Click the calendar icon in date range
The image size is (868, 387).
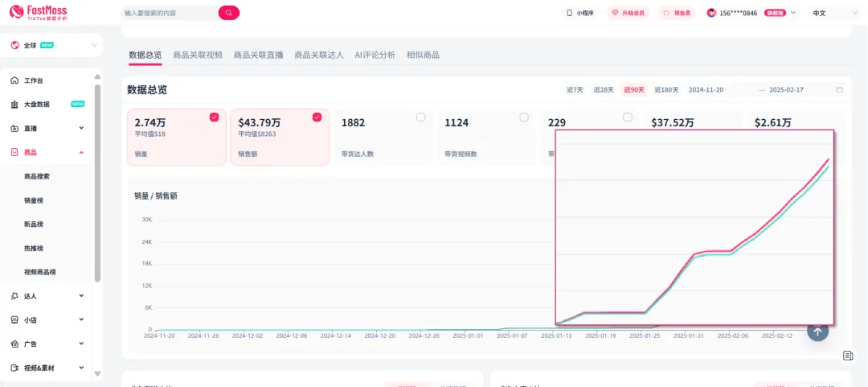840,90
